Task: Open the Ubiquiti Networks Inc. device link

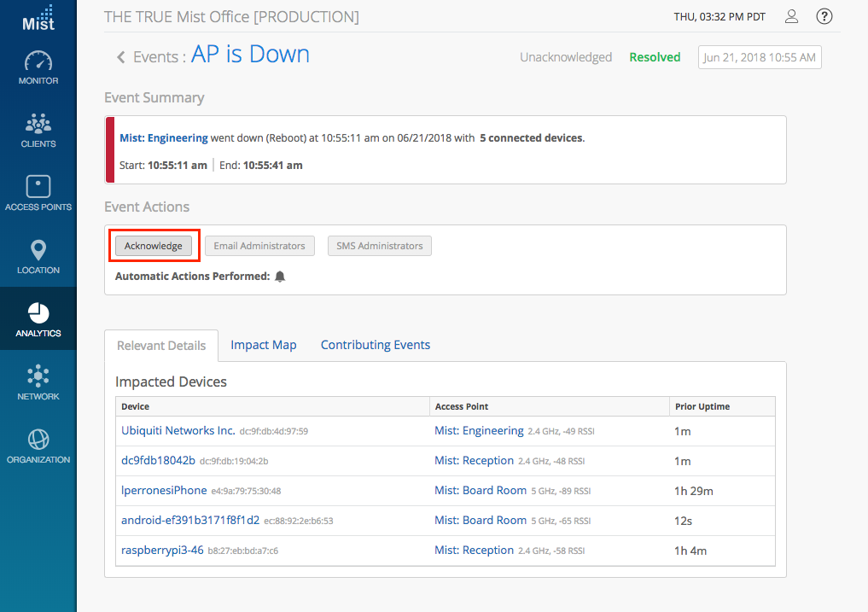Action: click(x=178, y=431)
